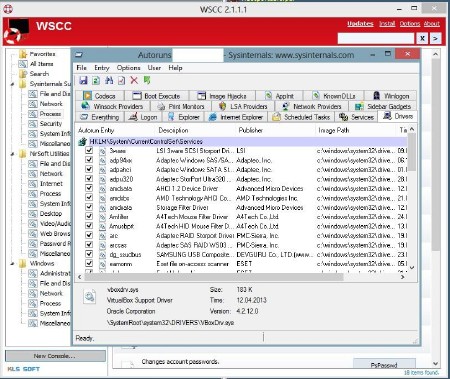Click the Install link in WSCC header

click(x=387, y=24)
